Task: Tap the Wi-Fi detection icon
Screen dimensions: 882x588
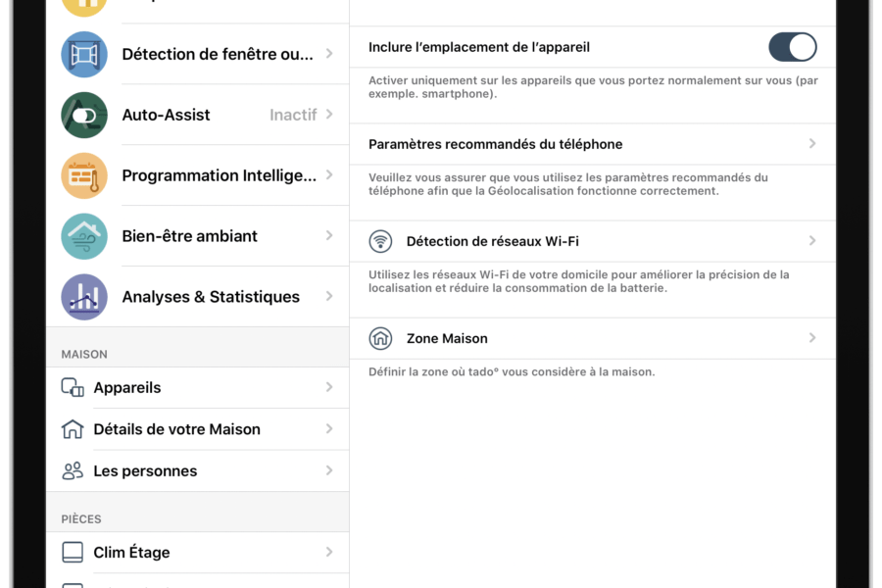Action: pyautogui.click(x=380, y=241)
